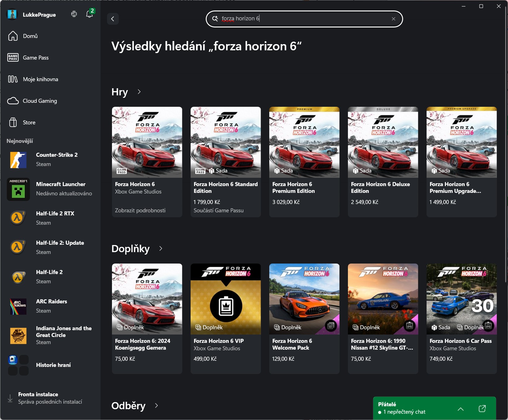Pop out the Přátelé panel in new window

482,409
